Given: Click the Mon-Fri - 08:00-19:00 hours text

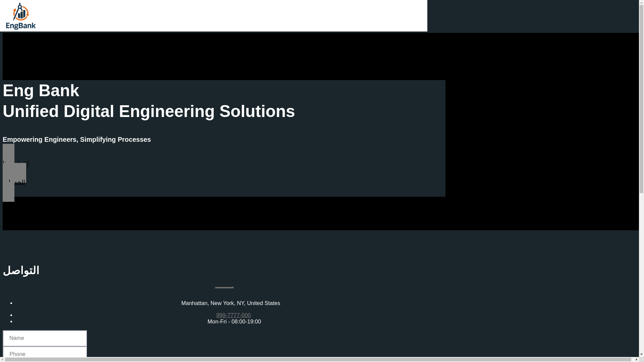Looking at the screenshot, I should 234,321.
